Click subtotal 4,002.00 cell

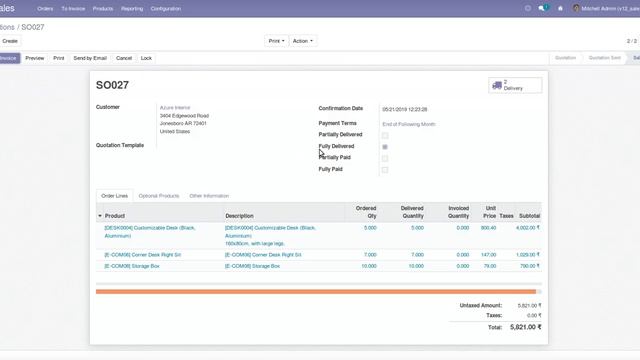pos(527,228)
